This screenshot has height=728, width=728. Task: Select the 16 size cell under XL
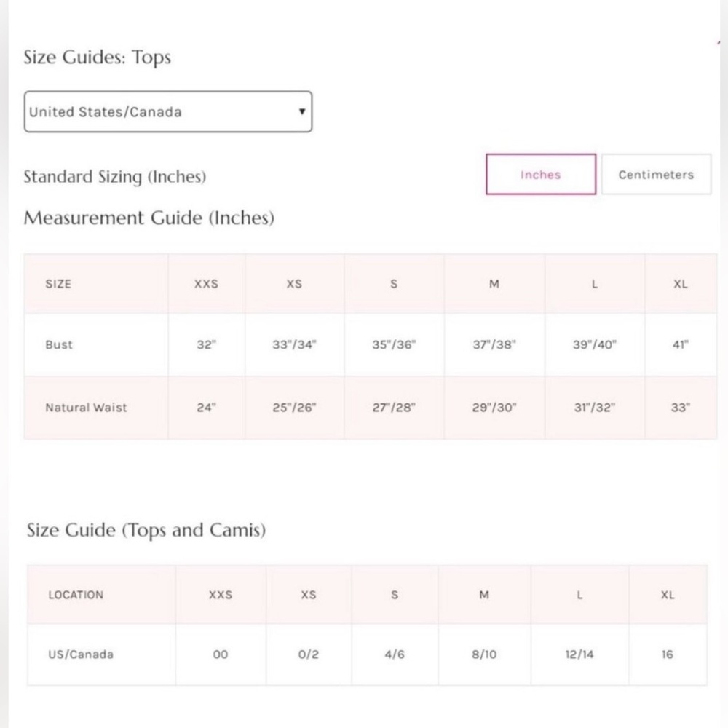[668, 654]
